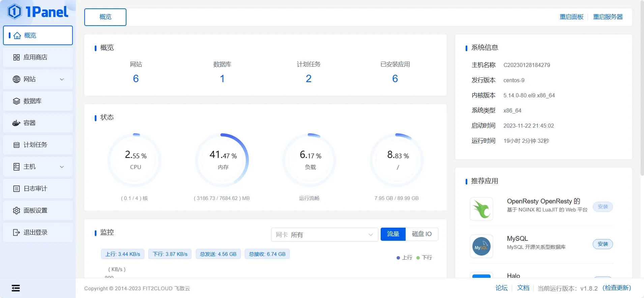This screenshot has height=298, width=644.
Task: Click the panel settings (面板设置) gear icon
Action: coord(16,210)
